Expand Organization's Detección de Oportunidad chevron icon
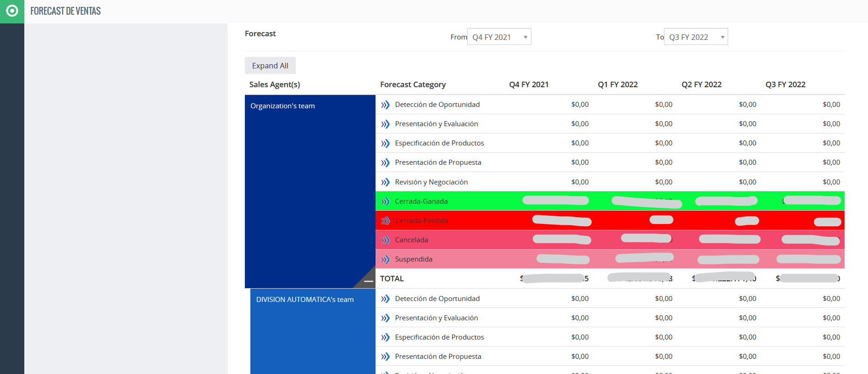The height and width of the screenshot is (374, 868). [x=385, y=105]
